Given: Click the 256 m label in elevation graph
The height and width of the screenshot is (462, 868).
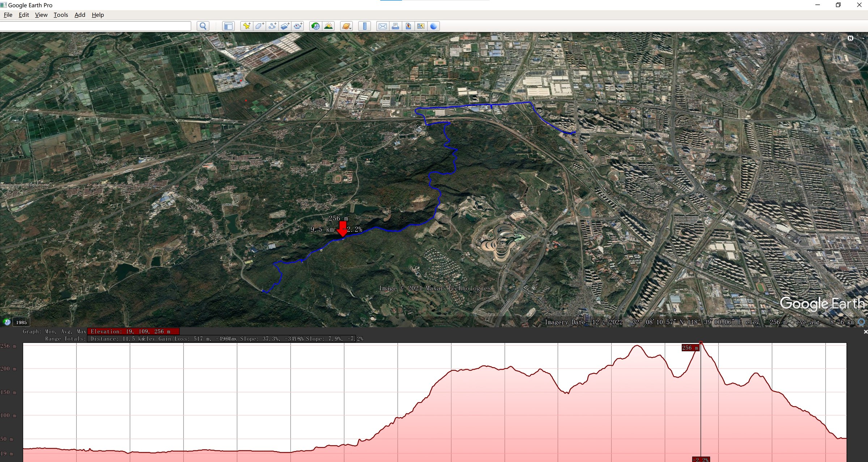Looking at the screenshot, I should click(690, 348).
